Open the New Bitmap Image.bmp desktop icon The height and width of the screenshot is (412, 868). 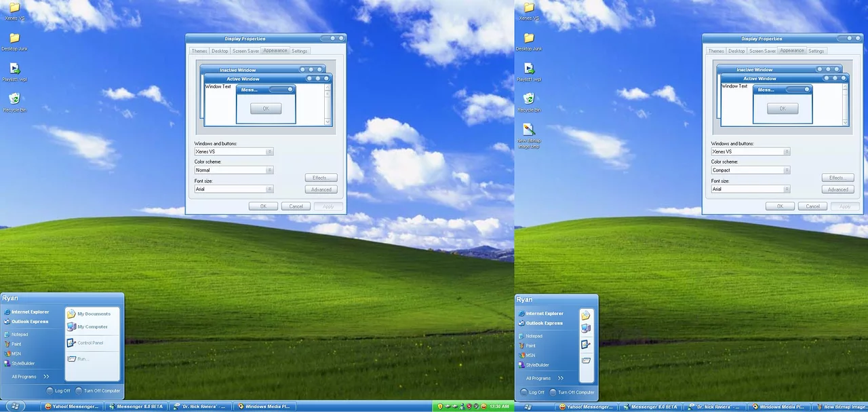(x=529, y=130)
